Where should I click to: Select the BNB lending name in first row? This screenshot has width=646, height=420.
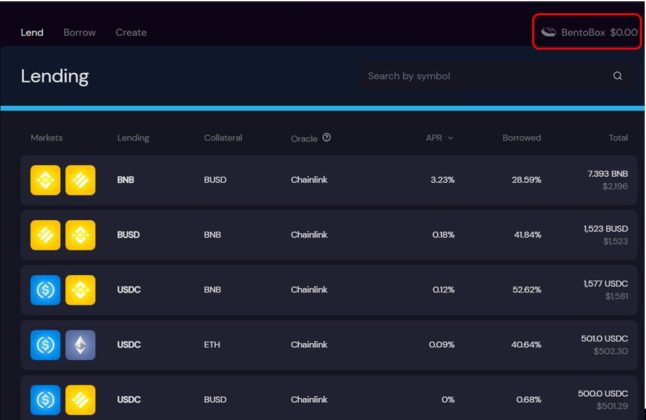(126, 180)
